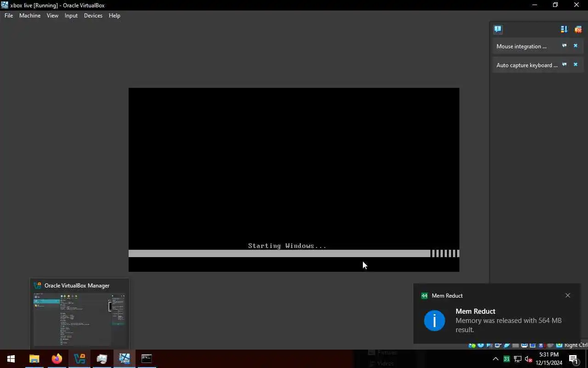Click the display status bar icon

(524, 345)
